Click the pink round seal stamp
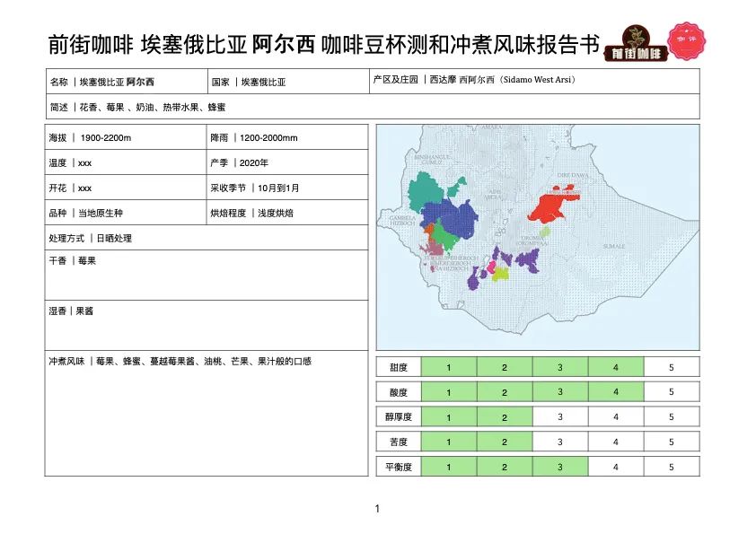Viewport: 756px width, 534px height. click(686, 41)
